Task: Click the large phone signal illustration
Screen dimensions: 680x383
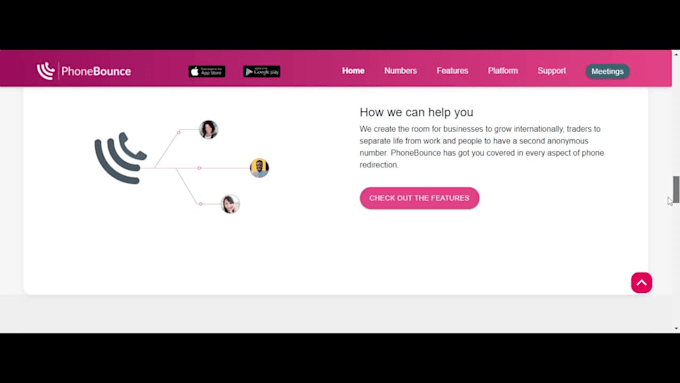Action: [121, 158]
